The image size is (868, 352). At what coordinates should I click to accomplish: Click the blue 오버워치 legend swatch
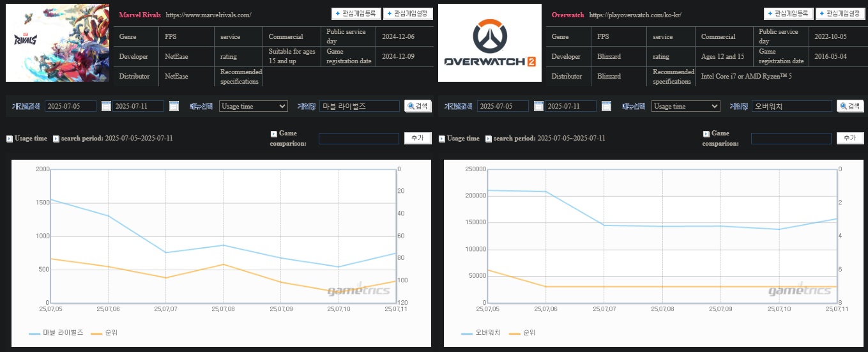click(x=467, y=333)
